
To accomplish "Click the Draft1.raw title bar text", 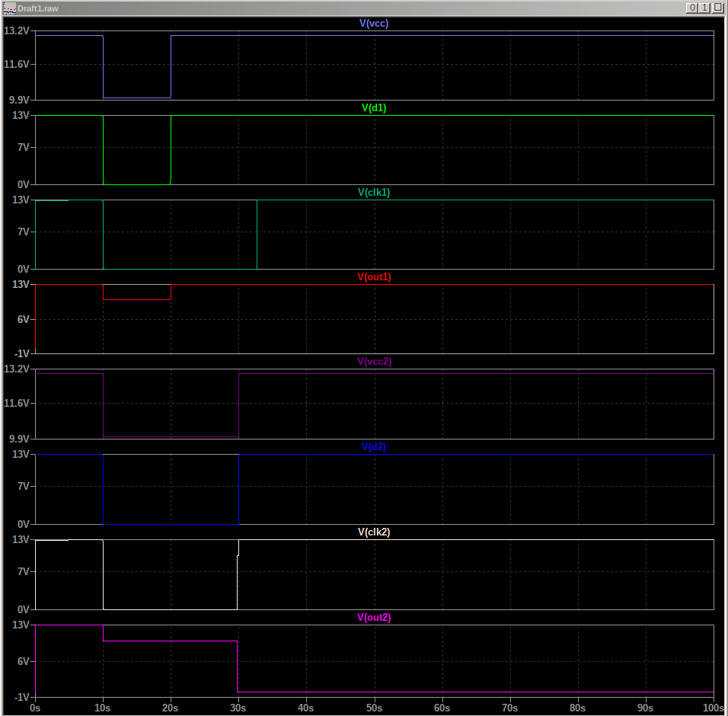I will click(38, 8).
